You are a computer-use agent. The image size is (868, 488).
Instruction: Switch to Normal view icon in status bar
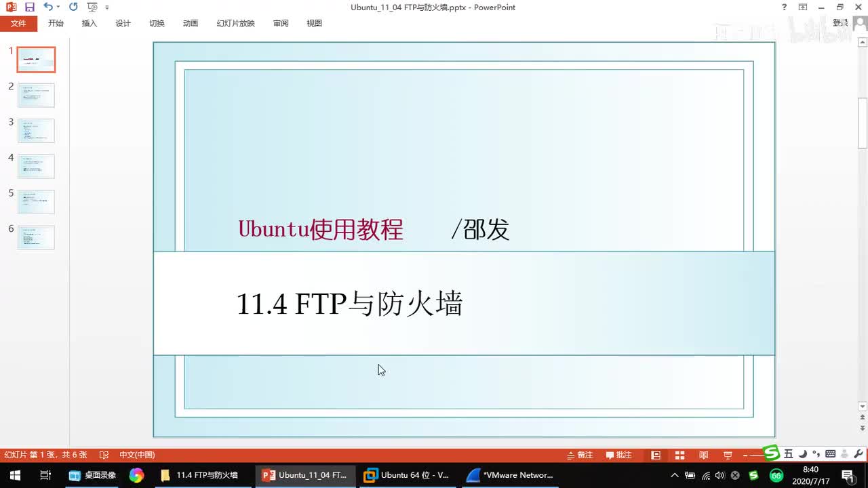point(656,455)
